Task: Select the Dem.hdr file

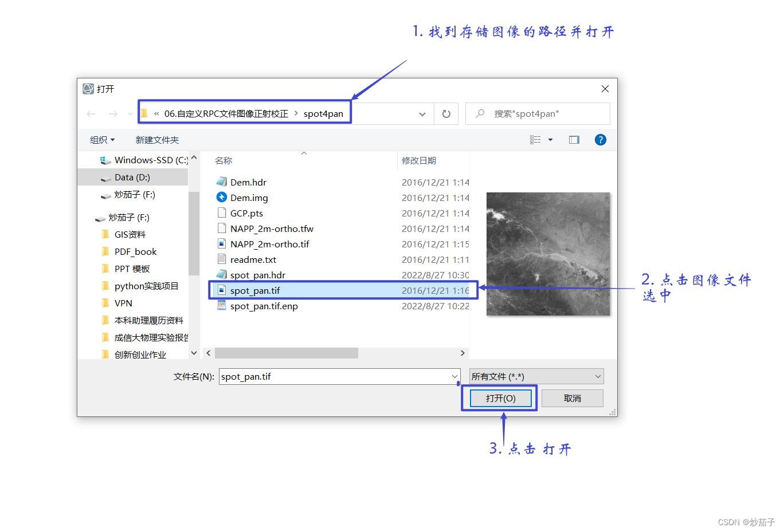Action: click(x=248, y=182)
